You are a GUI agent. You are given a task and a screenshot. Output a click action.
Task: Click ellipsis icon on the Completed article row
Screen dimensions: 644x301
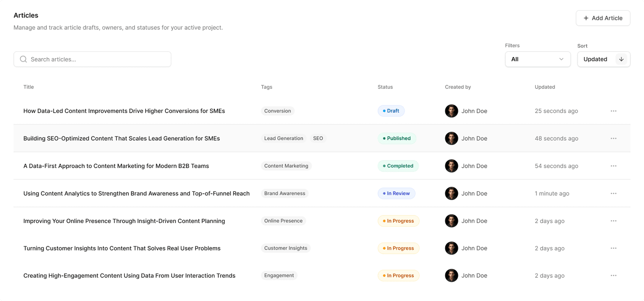tap(613, 166)
